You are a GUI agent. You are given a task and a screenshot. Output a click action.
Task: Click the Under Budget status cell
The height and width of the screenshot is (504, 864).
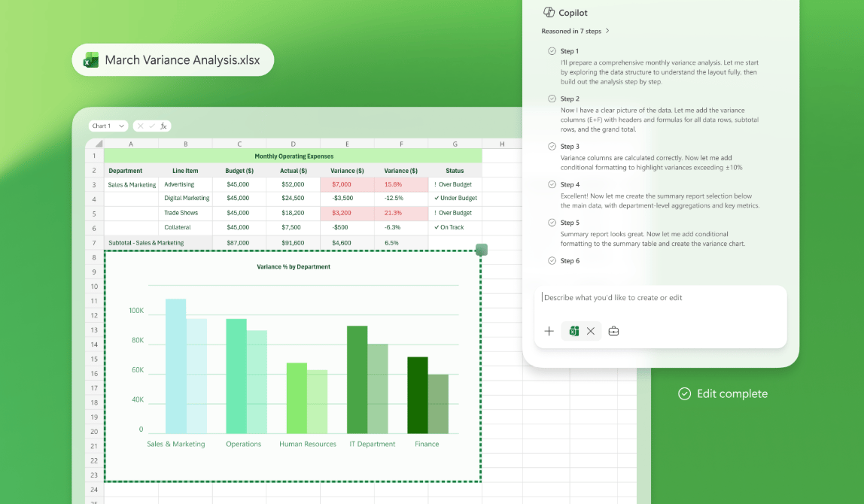tap(455, 199)
